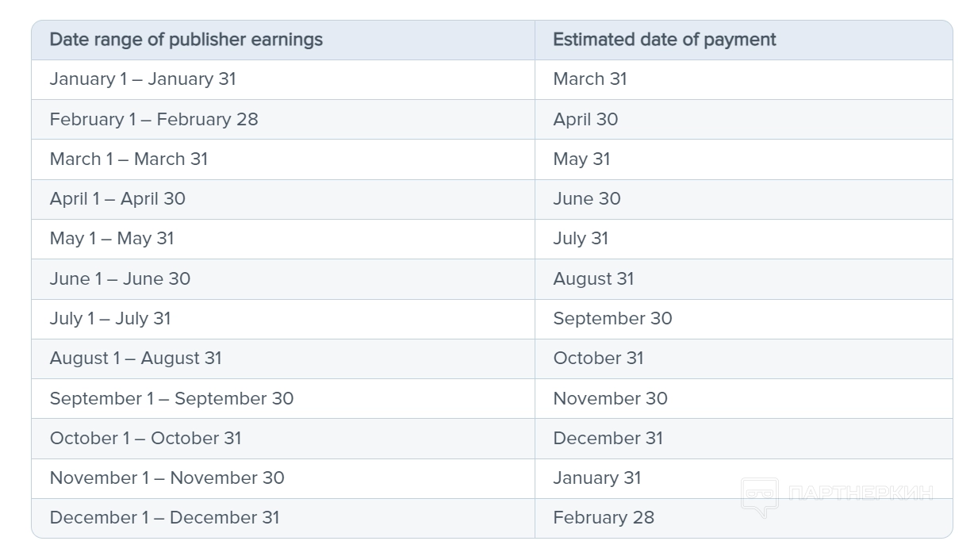Select the 'August 31' payment date cell

click(593, 278)
